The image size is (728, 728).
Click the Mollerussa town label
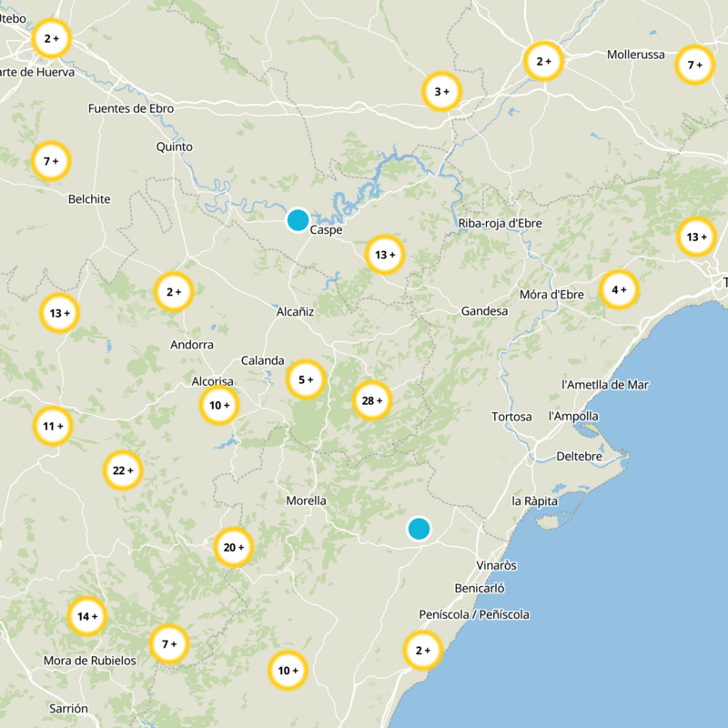click(x=635, y=55)
